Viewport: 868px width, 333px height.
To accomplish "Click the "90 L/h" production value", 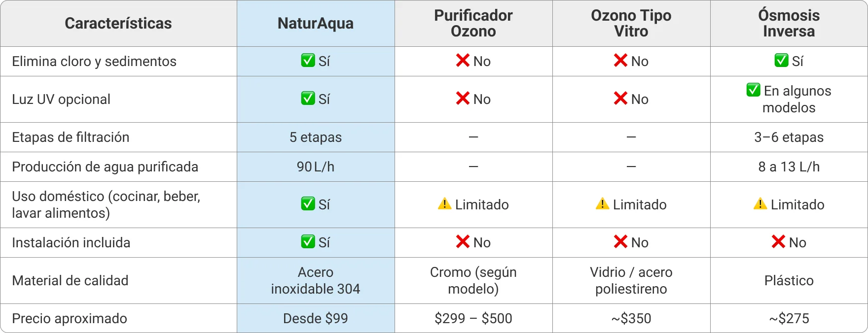I will click(316, 166).
